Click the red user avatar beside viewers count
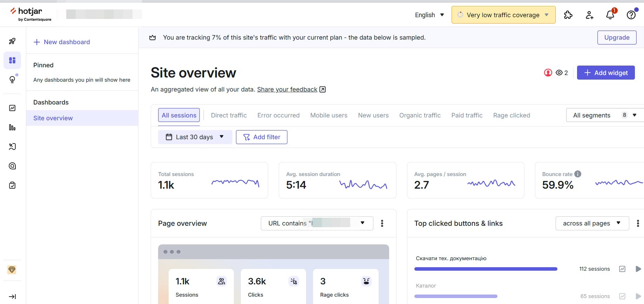This screenshot has width=644, height=304. (548, 73)
